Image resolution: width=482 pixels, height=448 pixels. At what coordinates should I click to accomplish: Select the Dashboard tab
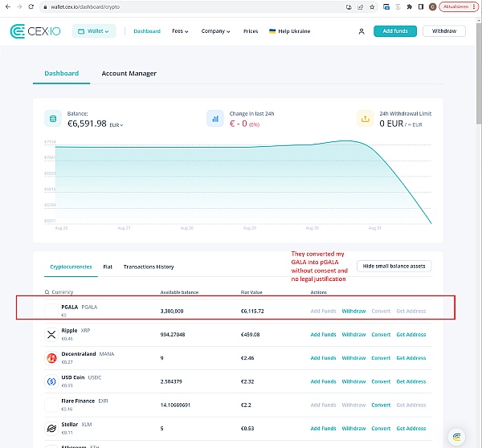point(62,73)
